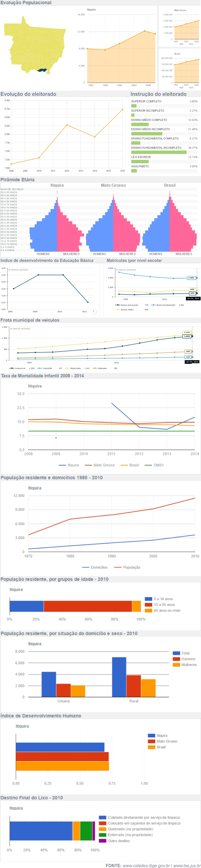Click HOMENS label under the Itiquira pyramid
This screenshot has height=868, width=201.
pos(43,254)
